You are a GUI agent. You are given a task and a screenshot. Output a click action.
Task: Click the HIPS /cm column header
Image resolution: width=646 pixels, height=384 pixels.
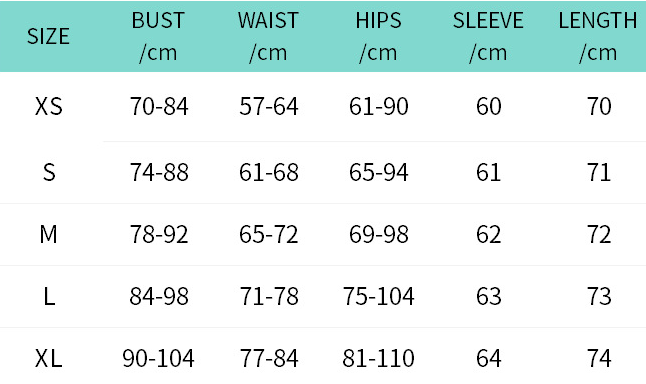(x=378, y=36)
